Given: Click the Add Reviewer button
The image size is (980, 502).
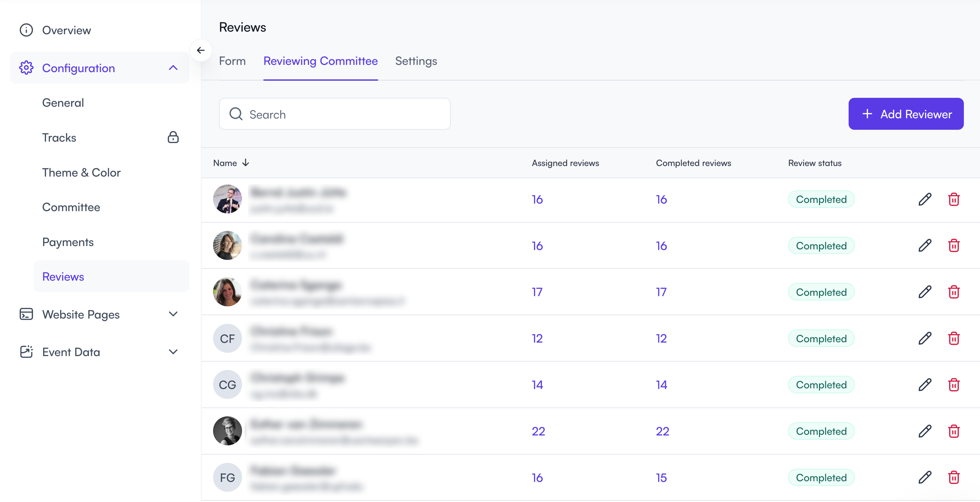Looking at the screenshot, I should click(x=906, y=114).
